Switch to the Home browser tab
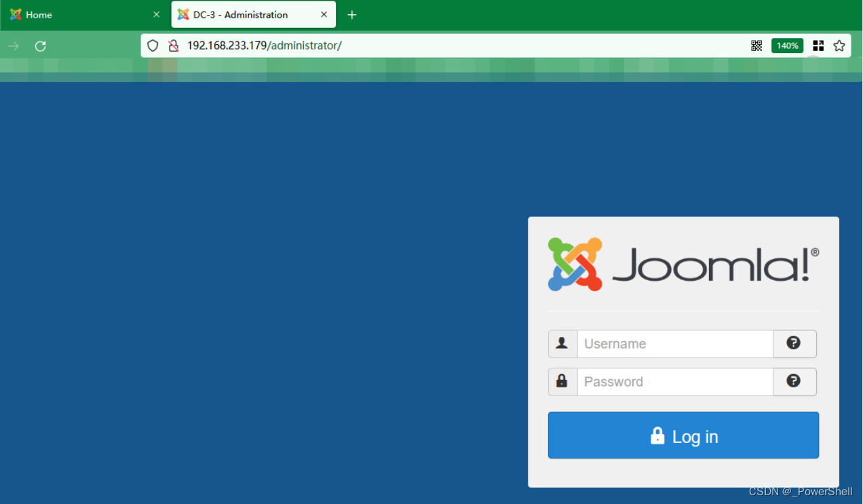863x504 pixels. (x=84, y=15)
